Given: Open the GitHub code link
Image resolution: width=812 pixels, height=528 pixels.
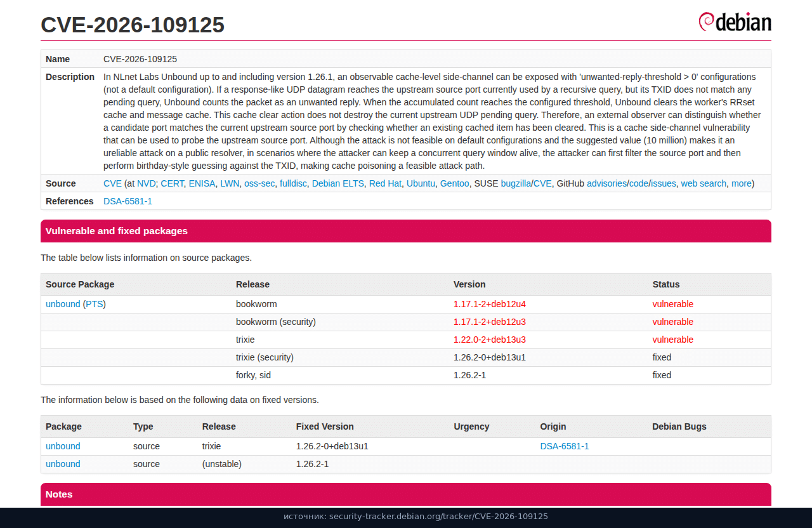Looking at the screenshot, I should click(x=639, y=183).
